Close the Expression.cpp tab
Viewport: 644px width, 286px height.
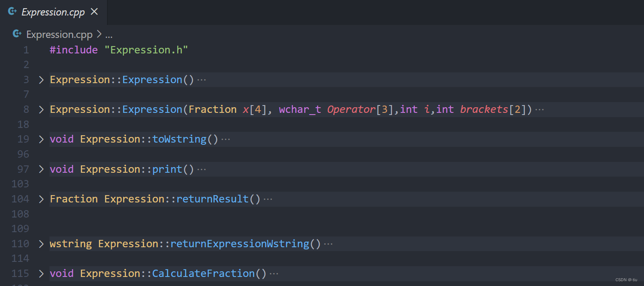[94, 12]
